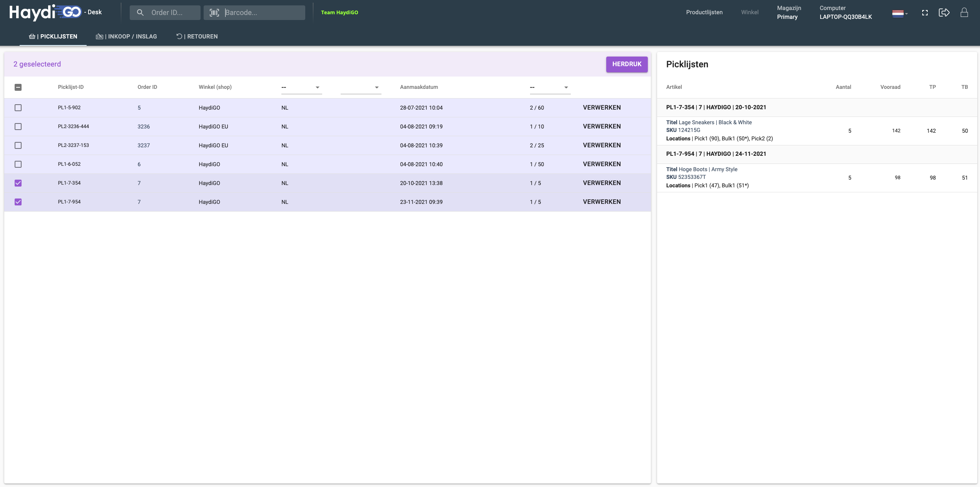The height and width of the screenshot is (487, 980).
Task: Click the logout arrow icon
Action: 944,13
